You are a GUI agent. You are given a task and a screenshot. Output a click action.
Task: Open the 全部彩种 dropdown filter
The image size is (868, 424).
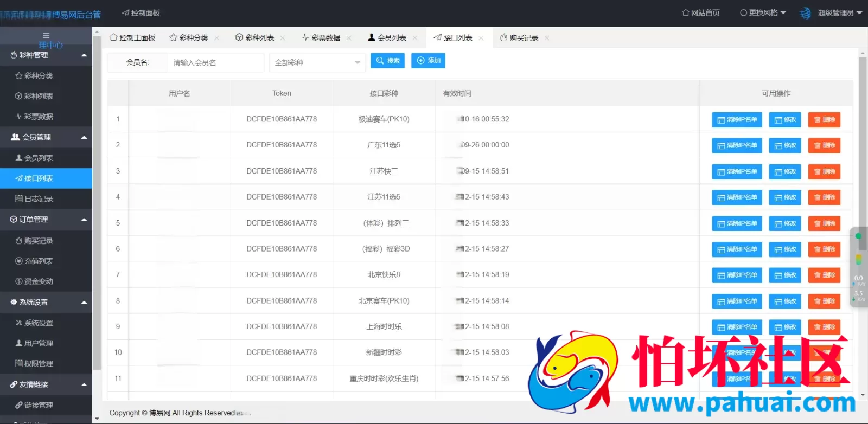[x=317, y=62]
